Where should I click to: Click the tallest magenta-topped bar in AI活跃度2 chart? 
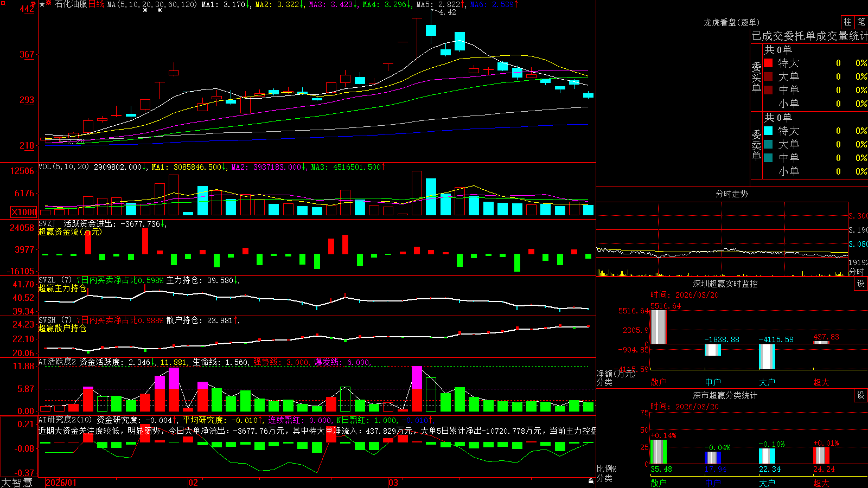point(417,389)
